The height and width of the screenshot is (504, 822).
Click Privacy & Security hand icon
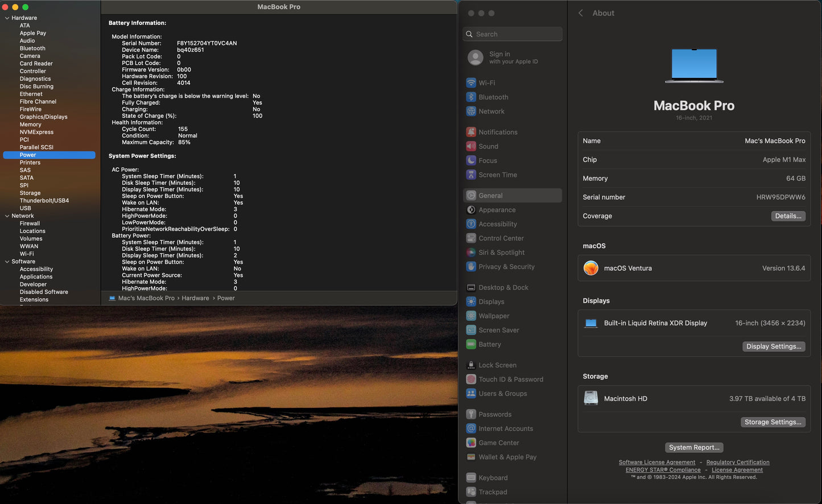471,267
